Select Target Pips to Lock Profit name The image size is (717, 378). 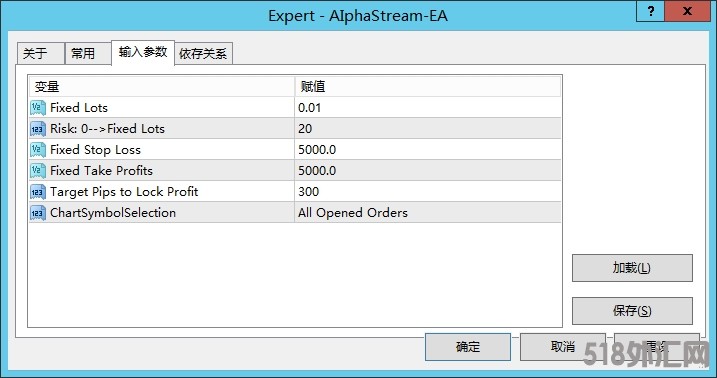click(124, 192)
